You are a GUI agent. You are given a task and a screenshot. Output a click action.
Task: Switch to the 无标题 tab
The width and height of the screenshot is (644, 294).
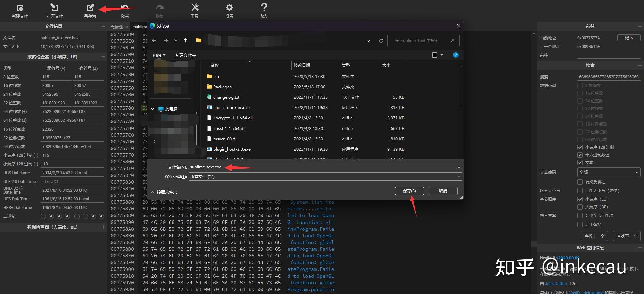click(116, 27)
